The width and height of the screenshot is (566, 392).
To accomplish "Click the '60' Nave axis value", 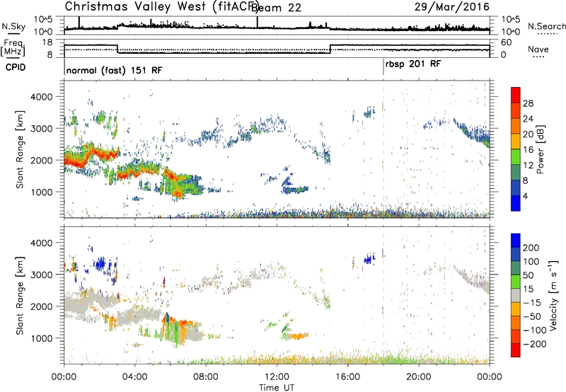I will (x=507, y=42).
